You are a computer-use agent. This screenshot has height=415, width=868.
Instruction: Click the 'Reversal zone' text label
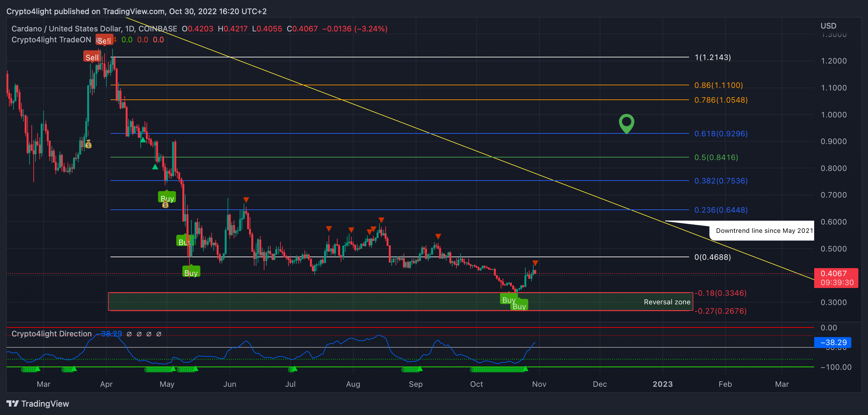(667, 302)
